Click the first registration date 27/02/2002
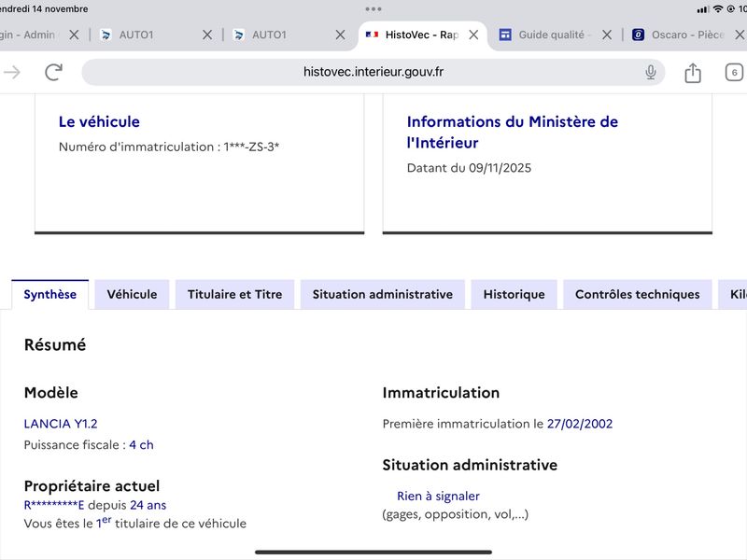747x560 pixels. 580,424
